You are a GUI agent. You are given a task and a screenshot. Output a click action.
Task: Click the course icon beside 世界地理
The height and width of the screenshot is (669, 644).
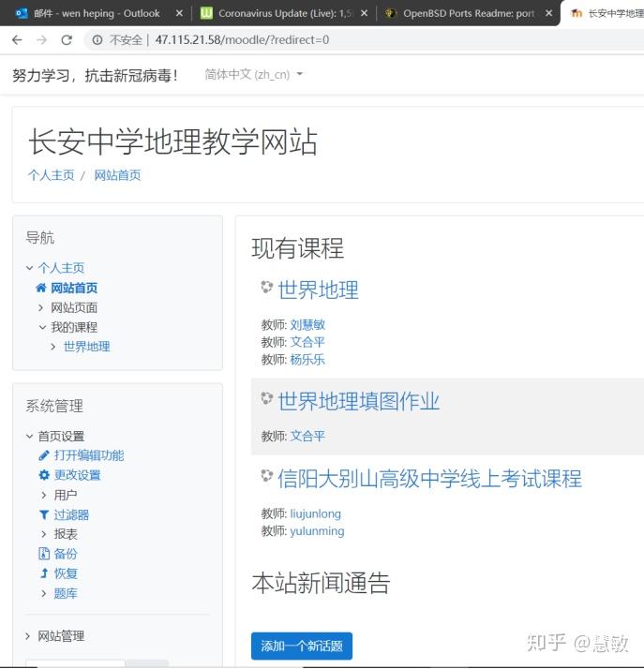pyautogui.click(x=267, y=287)
